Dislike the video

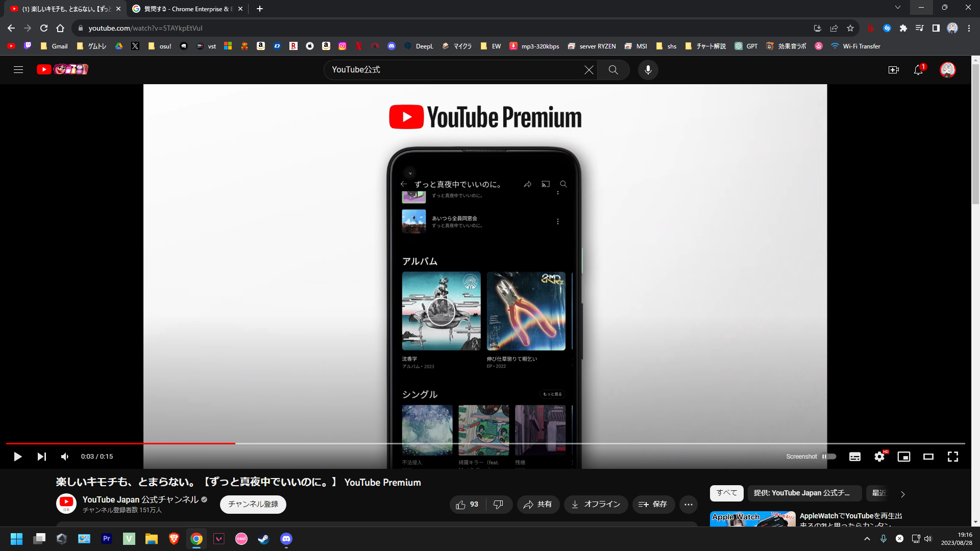point(499,505)
